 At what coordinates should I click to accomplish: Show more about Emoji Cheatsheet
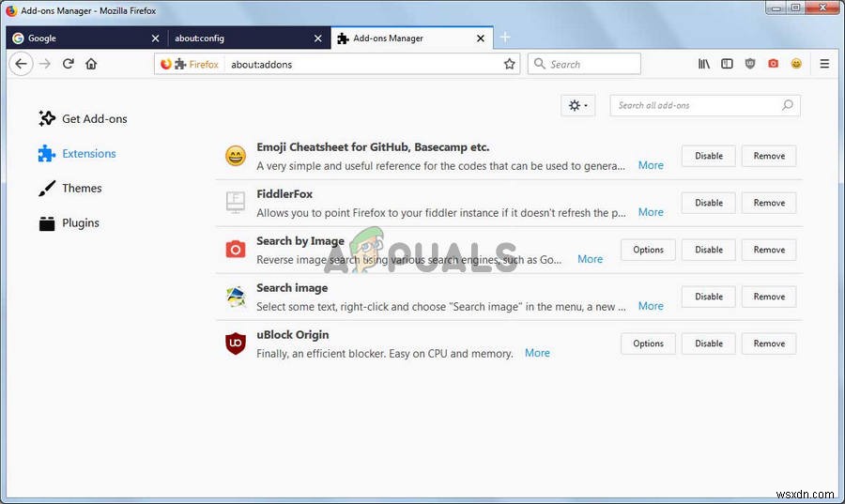tap(651, 165)
